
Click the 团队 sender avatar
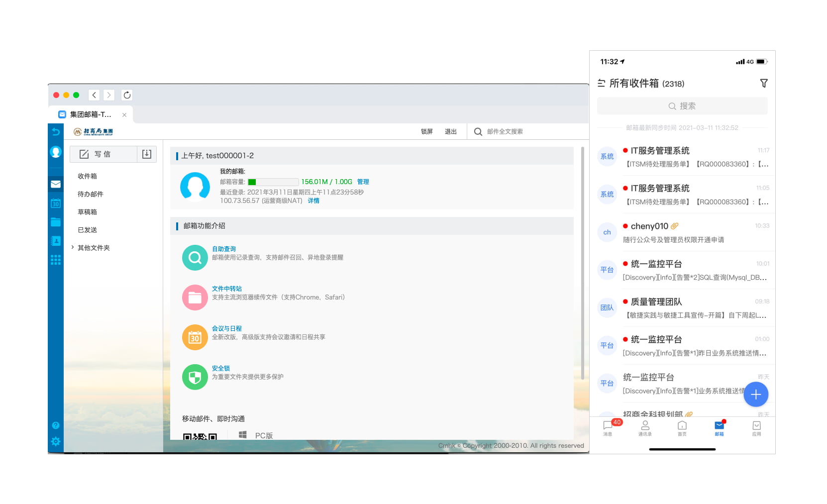click(x=607, y=308)
